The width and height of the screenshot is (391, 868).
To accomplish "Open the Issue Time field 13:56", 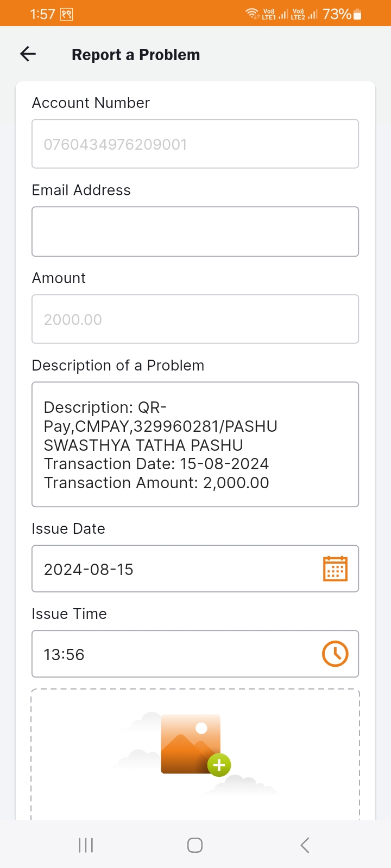I will click(195, 654).
